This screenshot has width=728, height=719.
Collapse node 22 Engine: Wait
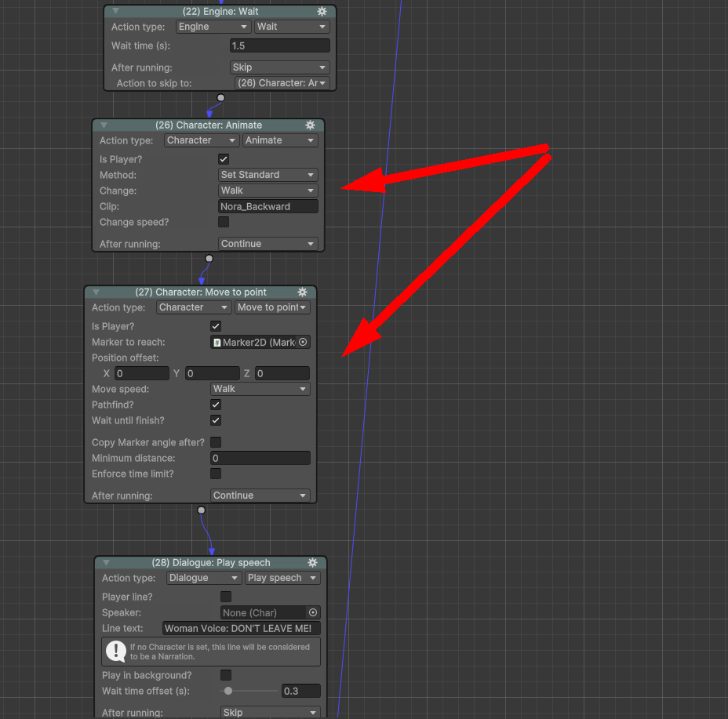(x=115, y=11)
